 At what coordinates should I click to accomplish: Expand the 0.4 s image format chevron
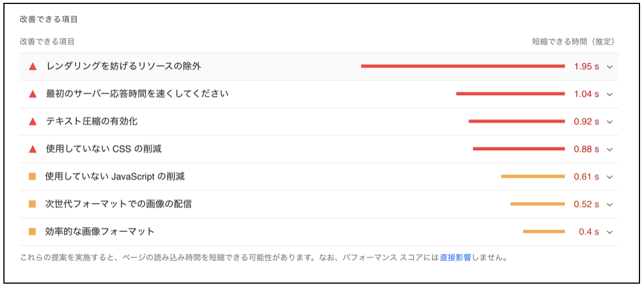[x=610, y=232]
